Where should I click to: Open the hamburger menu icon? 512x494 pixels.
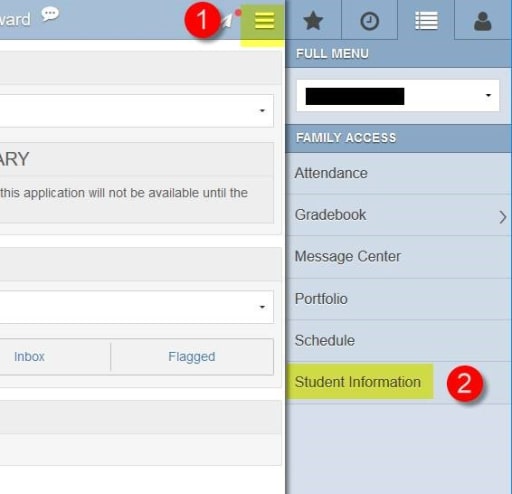(264, 21)
